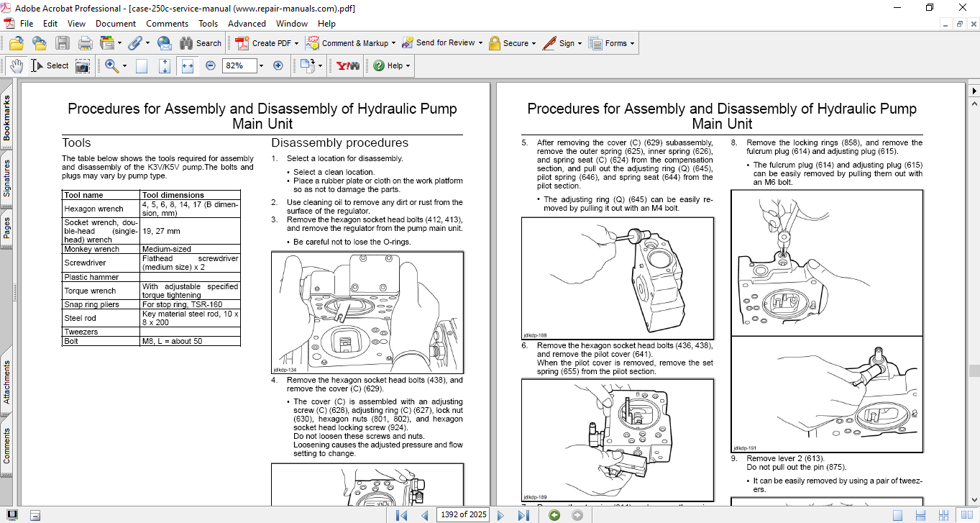This screenshot has height=523, width=980.
Task: Click the Search button with binoculars
Action: click(x=200, y=43)
